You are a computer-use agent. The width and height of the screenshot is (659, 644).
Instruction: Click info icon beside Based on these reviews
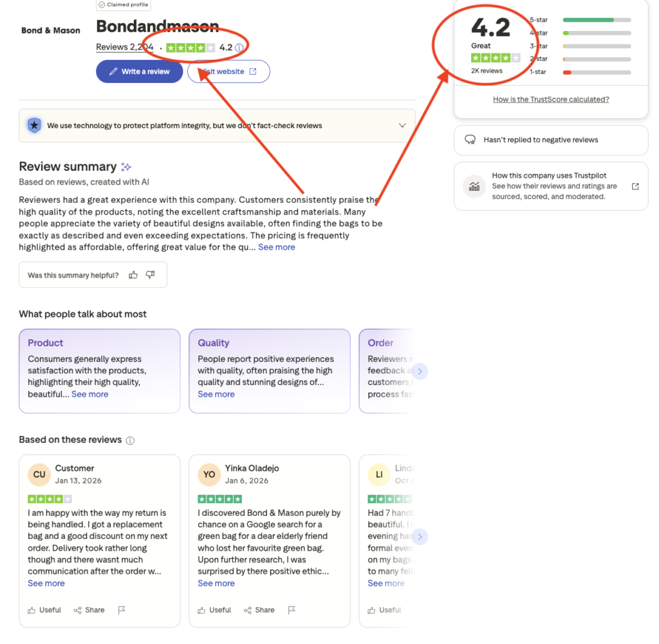(130, 440)
